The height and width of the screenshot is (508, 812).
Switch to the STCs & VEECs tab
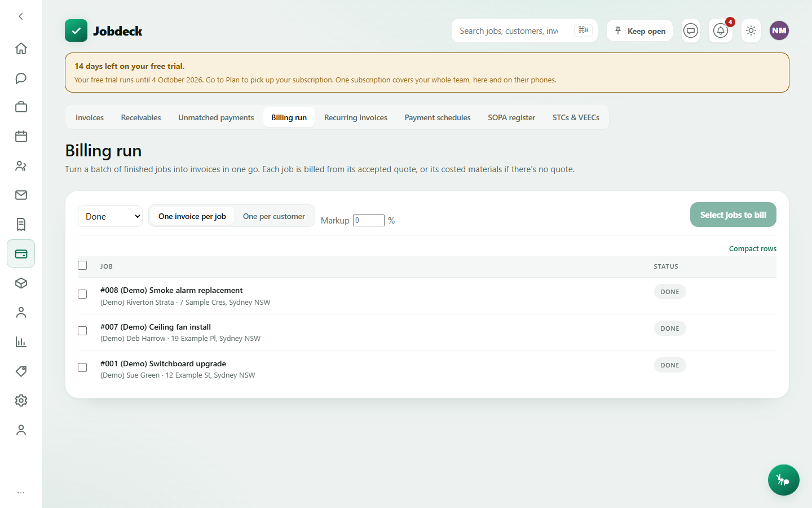coord(576,117)
